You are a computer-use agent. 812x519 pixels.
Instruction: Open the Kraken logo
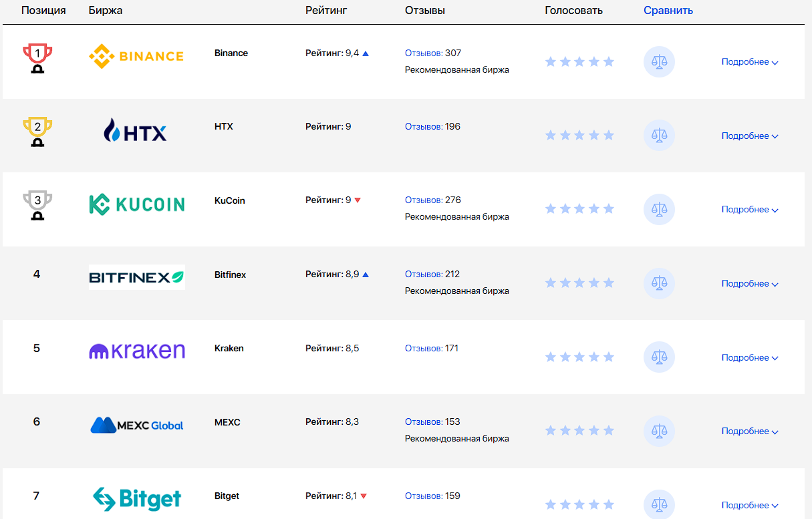137,351
